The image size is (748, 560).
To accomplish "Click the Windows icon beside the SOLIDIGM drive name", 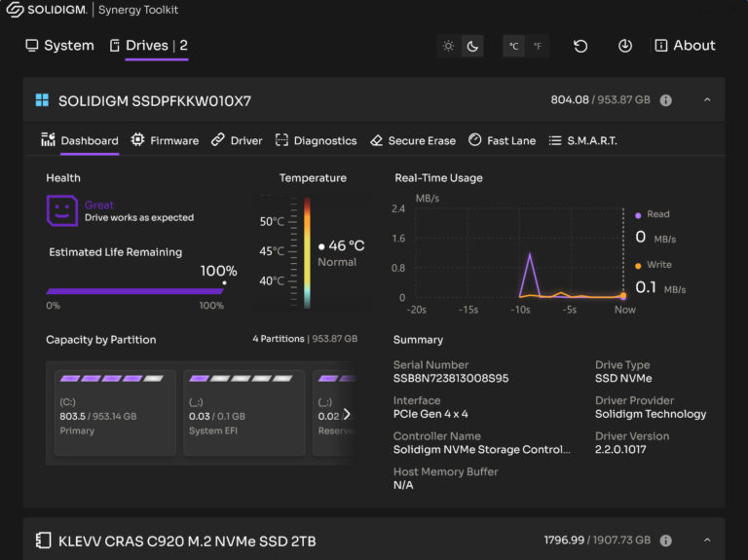I will tap(43, 100).
